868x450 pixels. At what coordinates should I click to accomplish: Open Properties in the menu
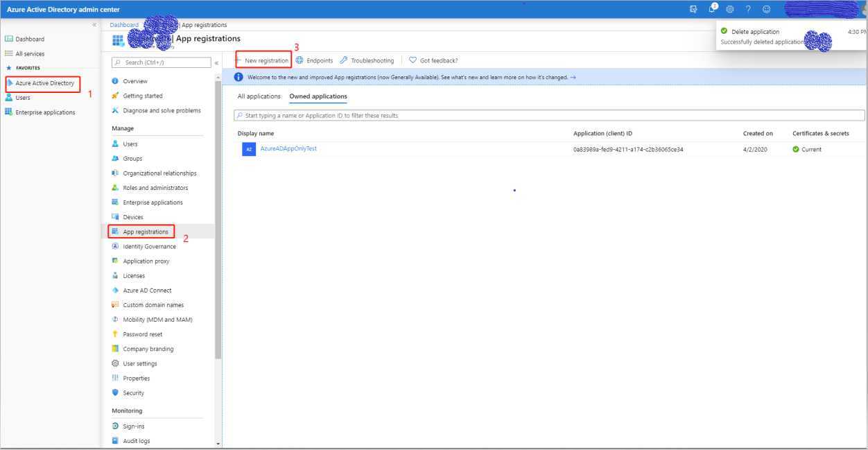click(x=136, y=379)
